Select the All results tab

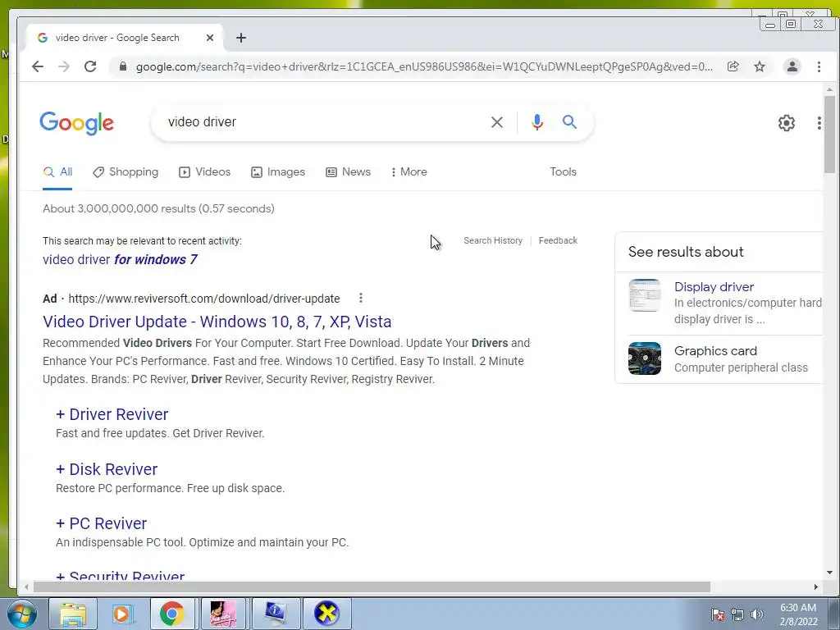coord(57,172)
